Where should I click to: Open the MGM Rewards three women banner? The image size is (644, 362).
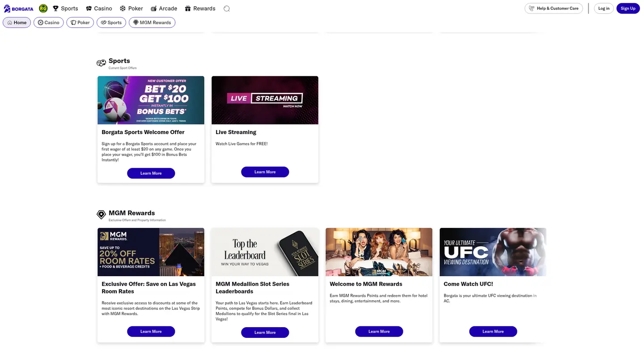pos(379,252)
